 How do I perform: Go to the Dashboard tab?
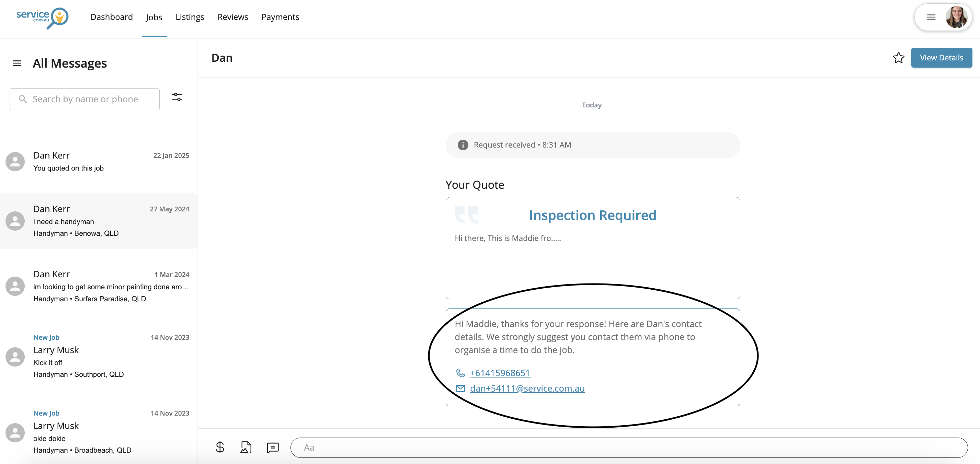click(x=112, y=17)
